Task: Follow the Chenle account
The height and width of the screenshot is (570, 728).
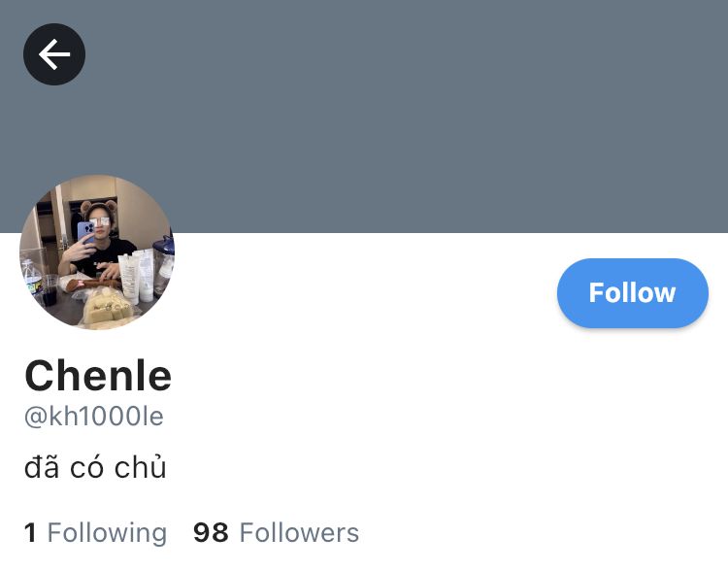Action: click(632, 293)
